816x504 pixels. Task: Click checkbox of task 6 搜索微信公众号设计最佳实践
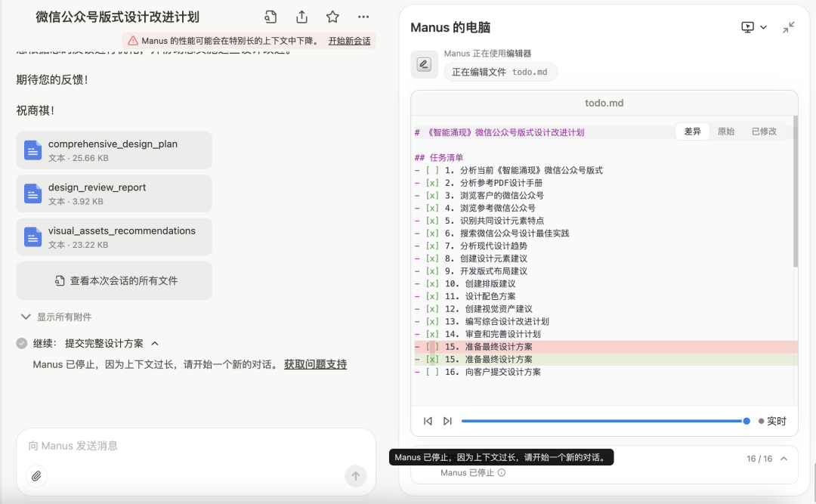click(432, 233)
